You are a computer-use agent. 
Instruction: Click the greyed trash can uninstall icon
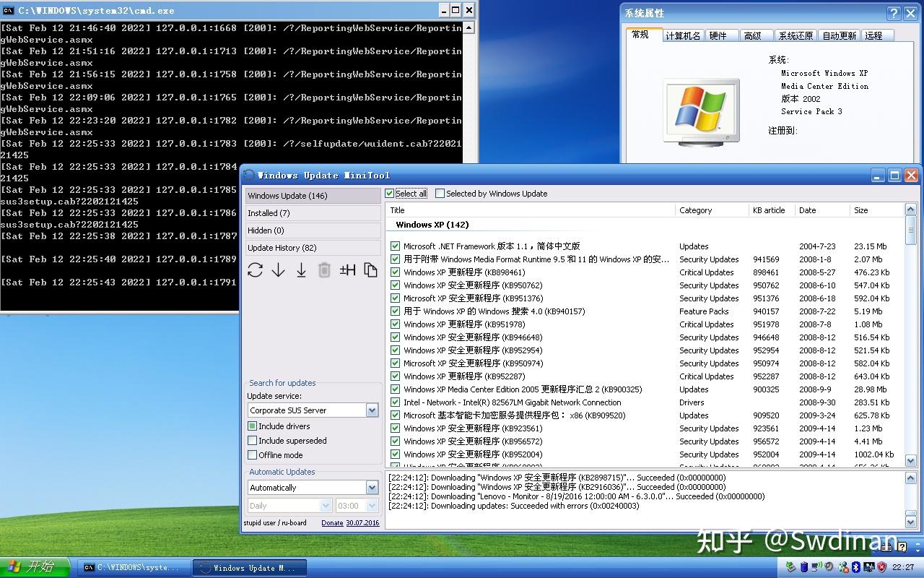(x=324, y=270)
